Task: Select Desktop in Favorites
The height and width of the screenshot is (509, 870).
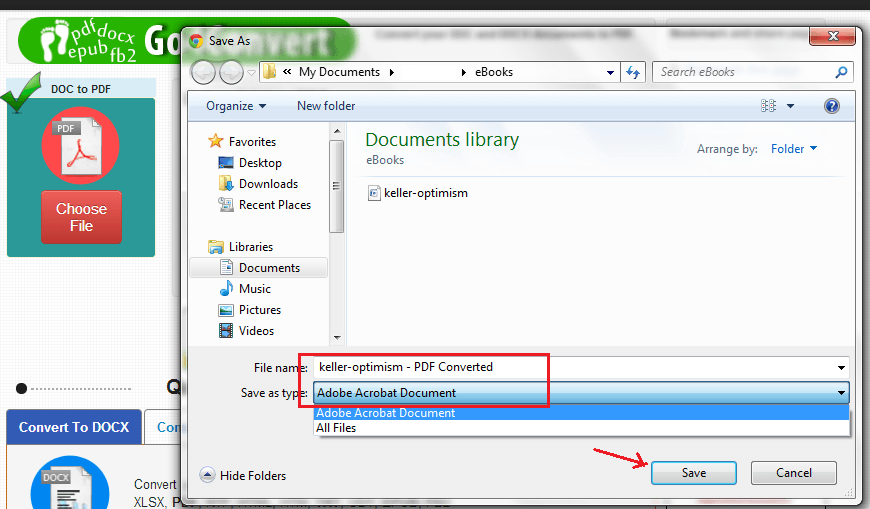Action: pos(260,163)
